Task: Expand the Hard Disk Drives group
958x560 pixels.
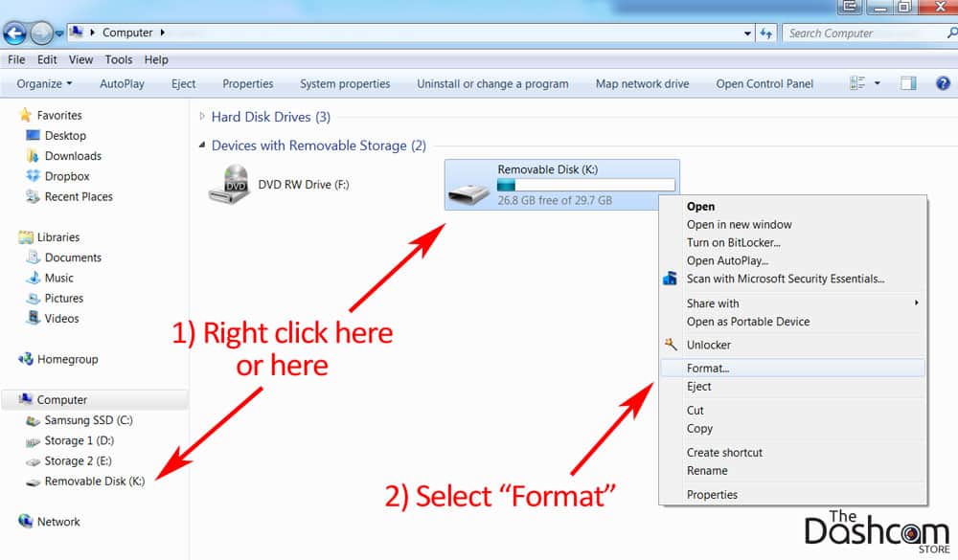Action: point(202,117)
